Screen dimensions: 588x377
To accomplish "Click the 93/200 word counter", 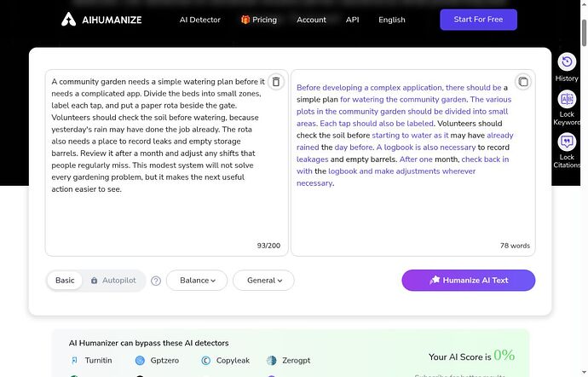I will pyautogui.click(x=268, y=246).
